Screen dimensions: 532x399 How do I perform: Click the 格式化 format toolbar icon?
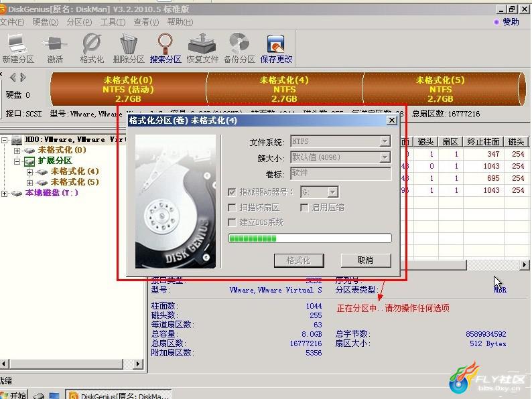(x=92, y=48)
